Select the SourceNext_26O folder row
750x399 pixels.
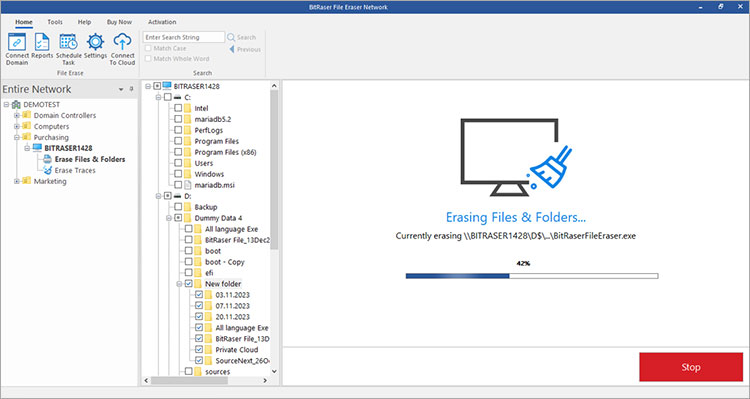(242, 360)
